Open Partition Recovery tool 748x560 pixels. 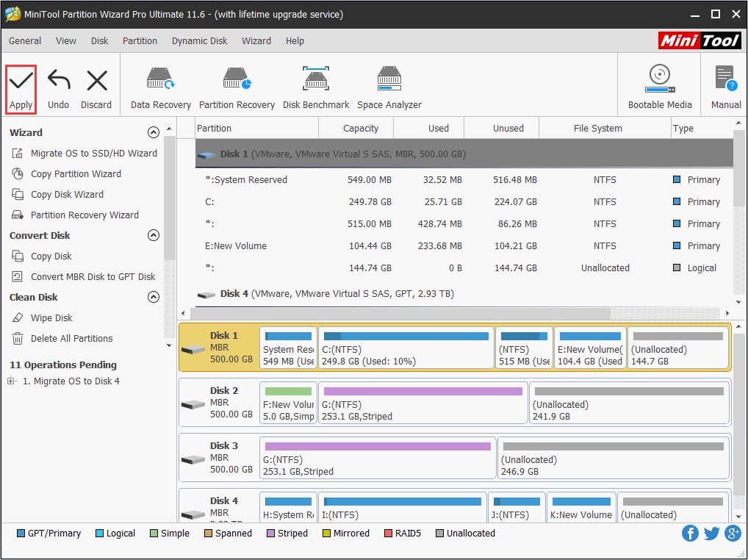tap(237, 89)
